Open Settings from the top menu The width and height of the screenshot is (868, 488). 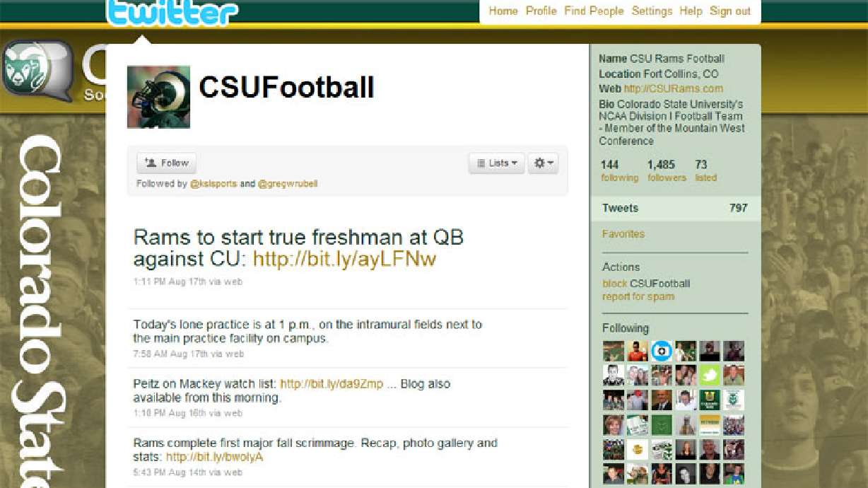coord(652,11)
